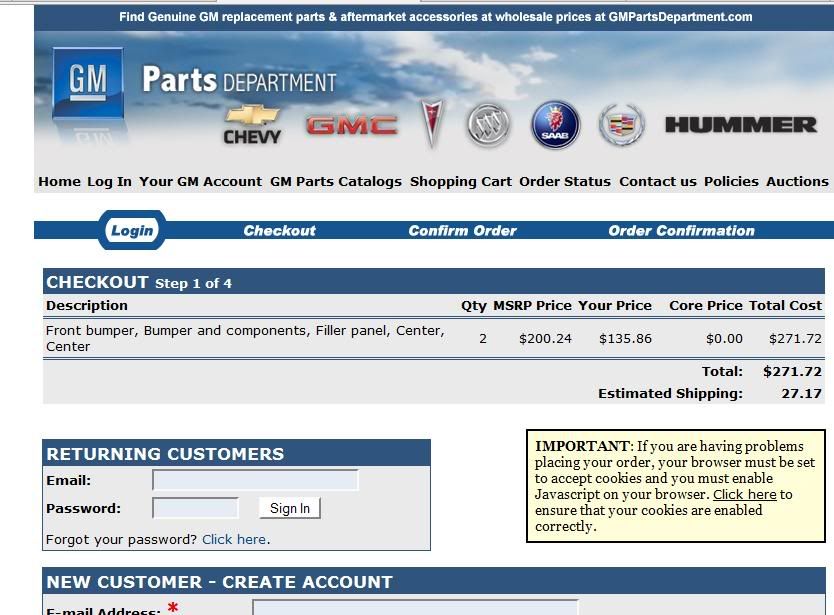834x615 pixels.
Task: Click the Sign In button
Action: coord(290,508)
